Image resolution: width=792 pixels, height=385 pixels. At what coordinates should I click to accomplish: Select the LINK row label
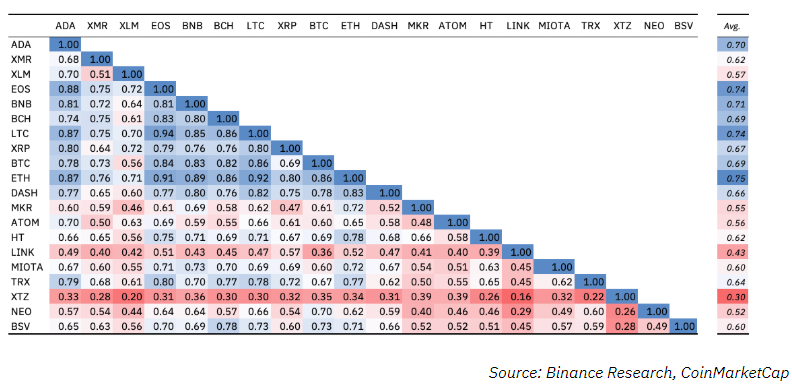pyautogui.click(x=21, y=252)
